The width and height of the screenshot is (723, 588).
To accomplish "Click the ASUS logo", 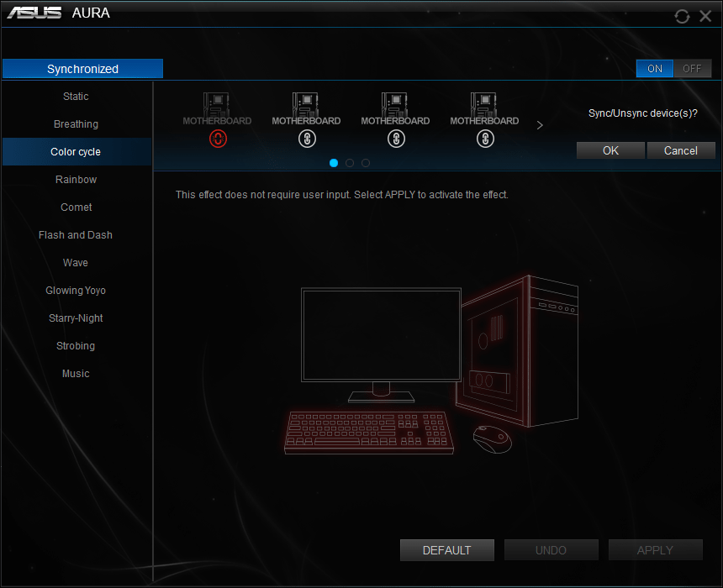I will point(34,13).
